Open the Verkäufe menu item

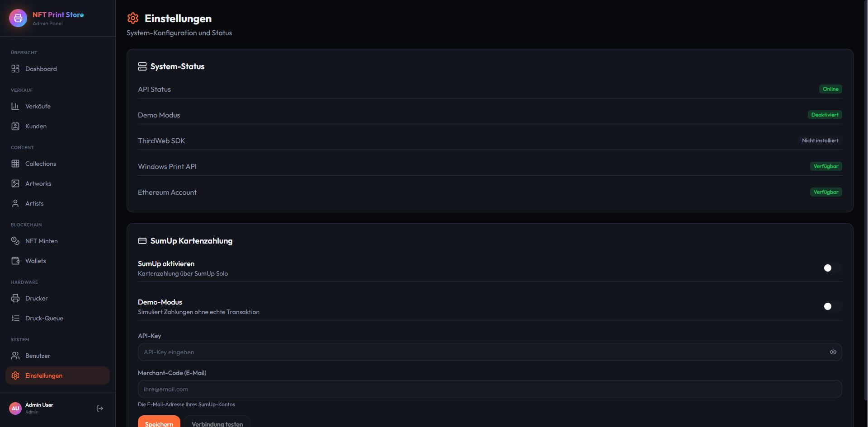point(38,106)
